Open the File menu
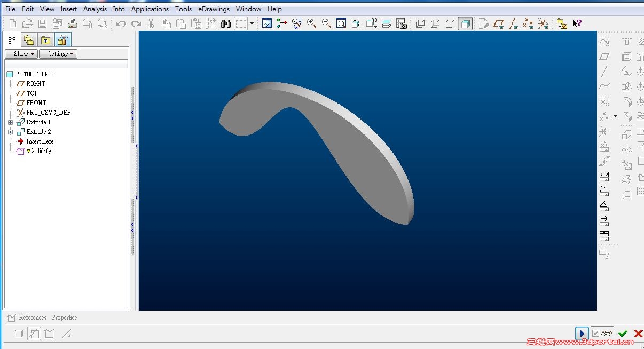The image size is (644, 349). pyautogui.click(x=10, y=9)
